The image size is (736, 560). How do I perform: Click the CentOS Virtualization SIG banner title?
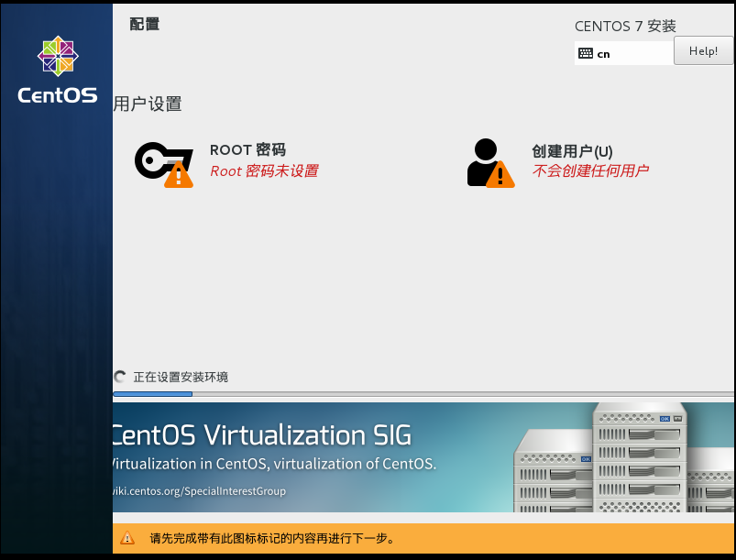point(261,434)
